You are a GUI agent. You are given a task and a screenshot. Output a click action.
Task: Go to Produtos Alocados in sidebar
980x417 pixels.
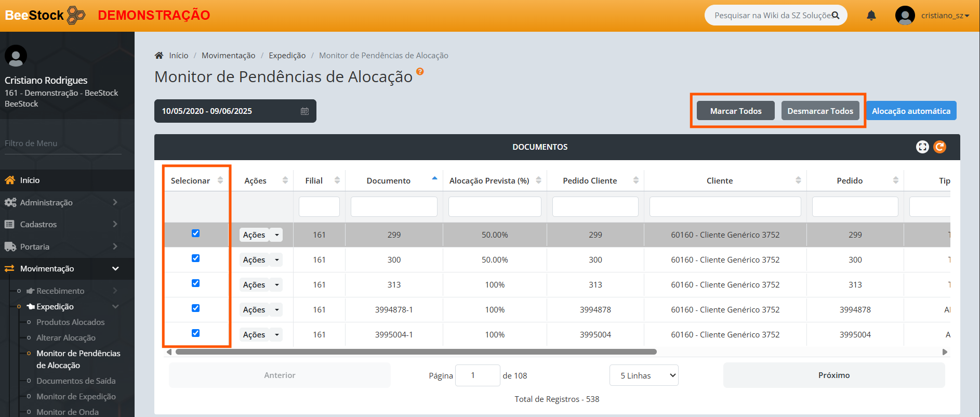click(70, 322)
